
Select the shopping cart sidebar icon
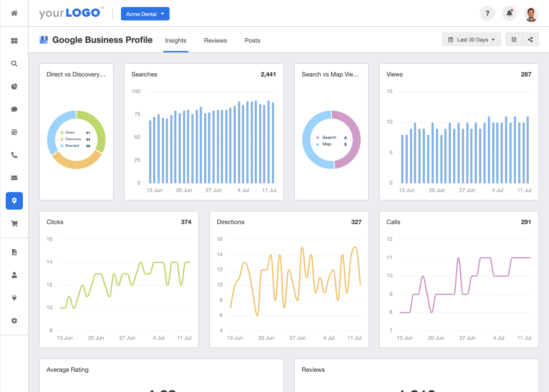(x=14, y=224)
